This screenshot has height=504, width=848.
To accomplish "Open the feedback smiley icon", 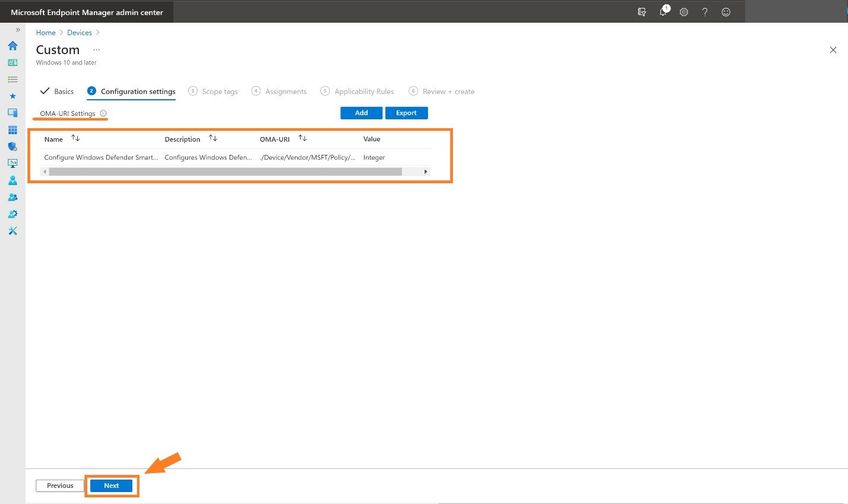I will 726,12.
